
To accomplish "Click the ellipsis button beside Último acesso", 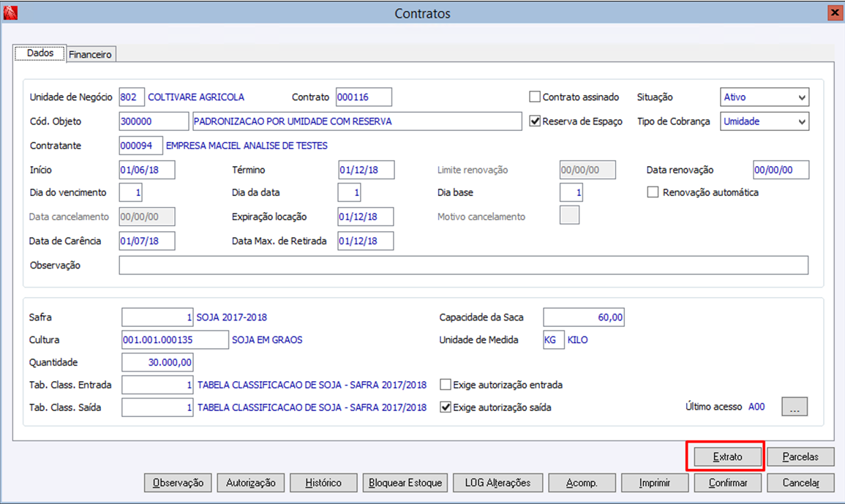I will (x=795, y=407).
